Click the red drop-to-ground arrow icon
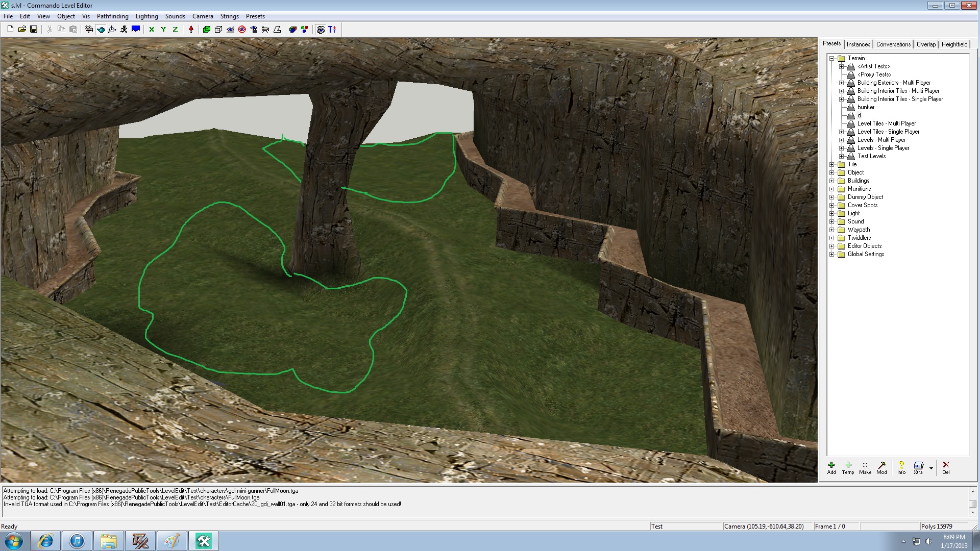The width and height of the screenshot is (980, 551). pos(191,30)
